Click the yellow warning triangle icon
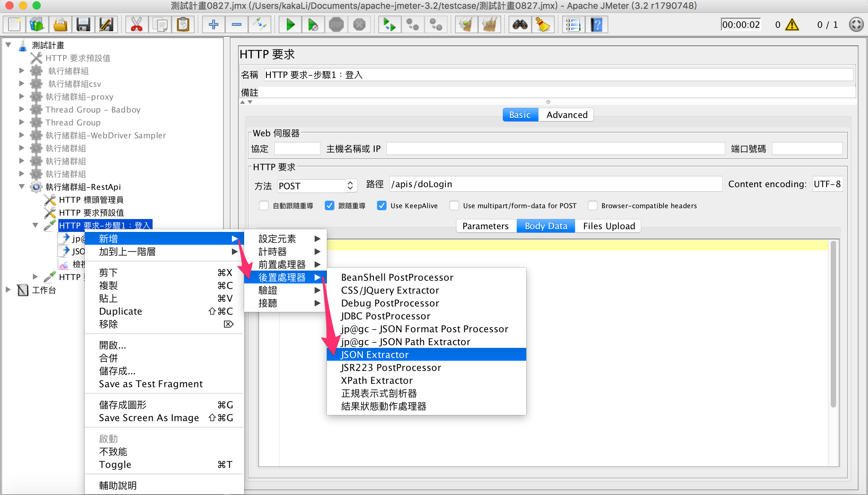The image size is (868, 495). pyautogui.click(x=792, y=24)
